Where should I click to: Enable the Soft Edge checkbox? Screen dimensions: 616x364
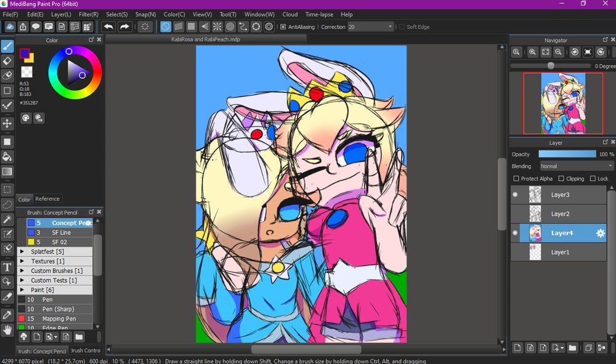(x=402, y=26)
